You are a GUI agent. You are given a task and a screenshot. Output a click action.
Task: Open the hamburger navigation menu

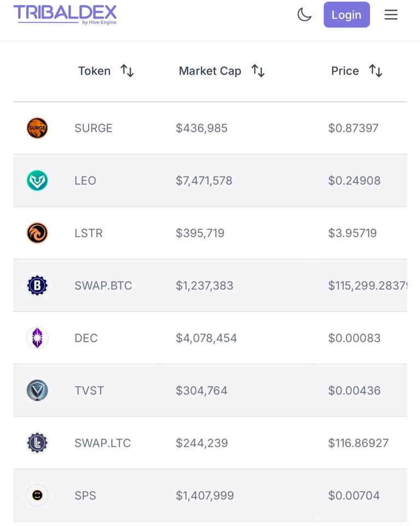(x=391, y=15)
